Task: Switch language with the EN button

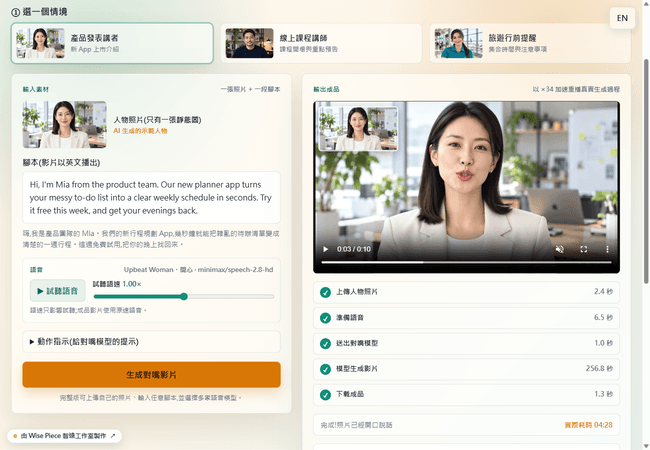Action: (622, 18)
